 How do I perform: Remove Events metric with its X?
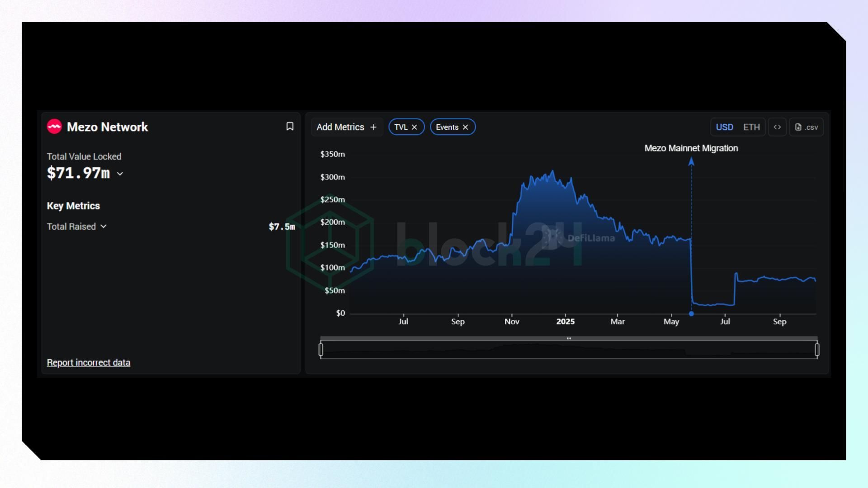465,127
